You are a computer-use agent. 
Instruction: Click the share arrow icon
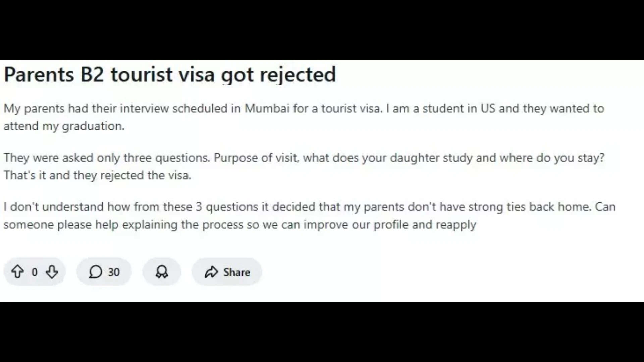[211, 272]
